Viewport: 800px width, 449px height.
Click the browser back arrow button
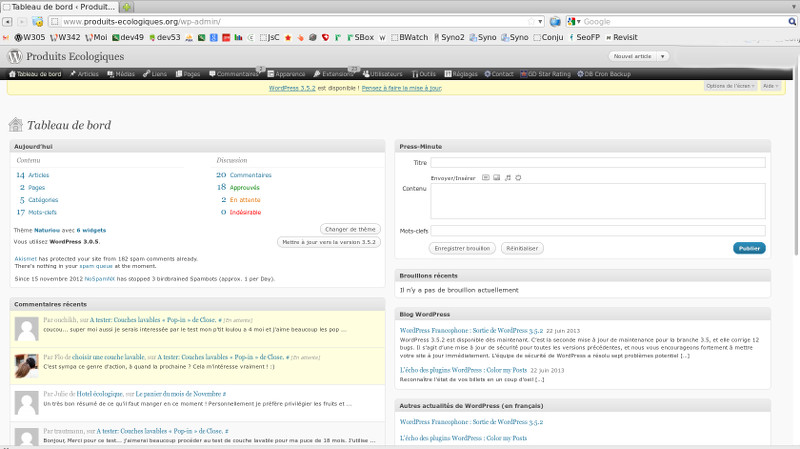(7, 21)
